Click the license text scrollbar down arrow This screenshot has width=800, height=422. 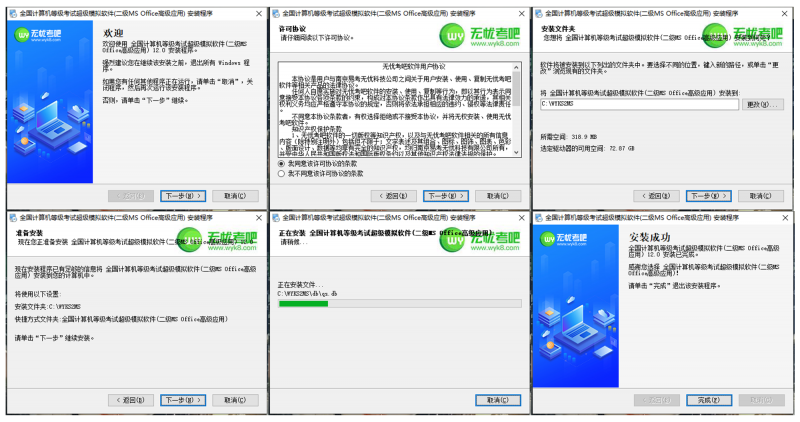pos(516,152)
